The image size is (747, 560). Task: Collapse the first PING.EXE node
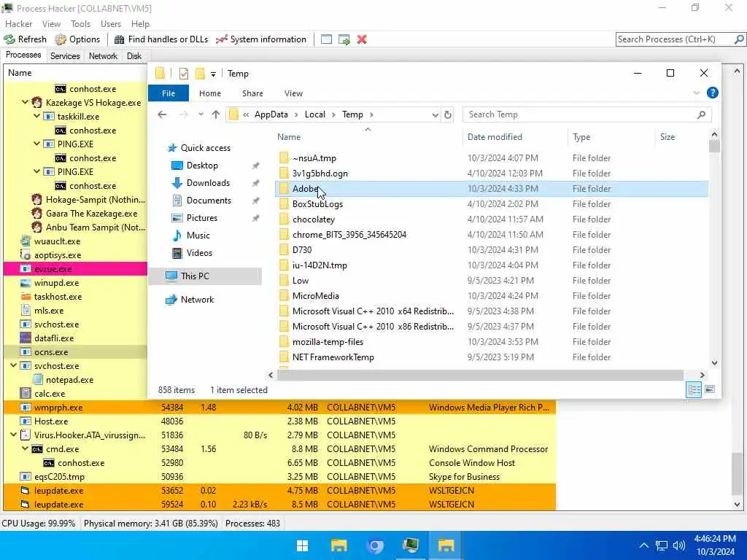36,144
